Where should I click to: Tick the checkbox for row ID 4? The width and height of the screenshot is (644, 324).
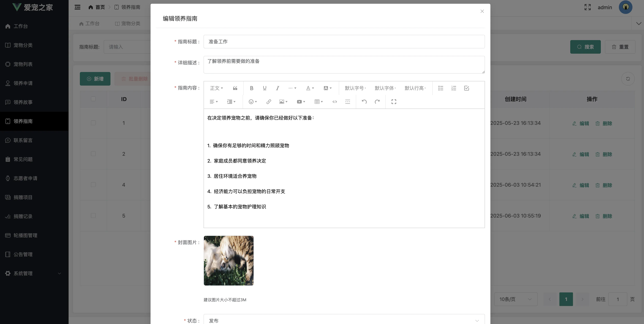point(93,185)
